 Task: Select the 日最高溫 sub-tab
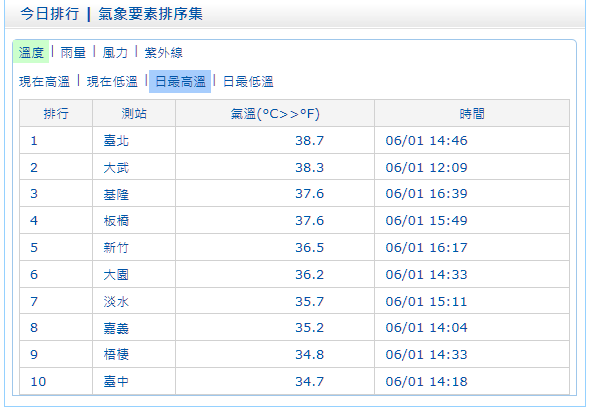coord(180,81)
